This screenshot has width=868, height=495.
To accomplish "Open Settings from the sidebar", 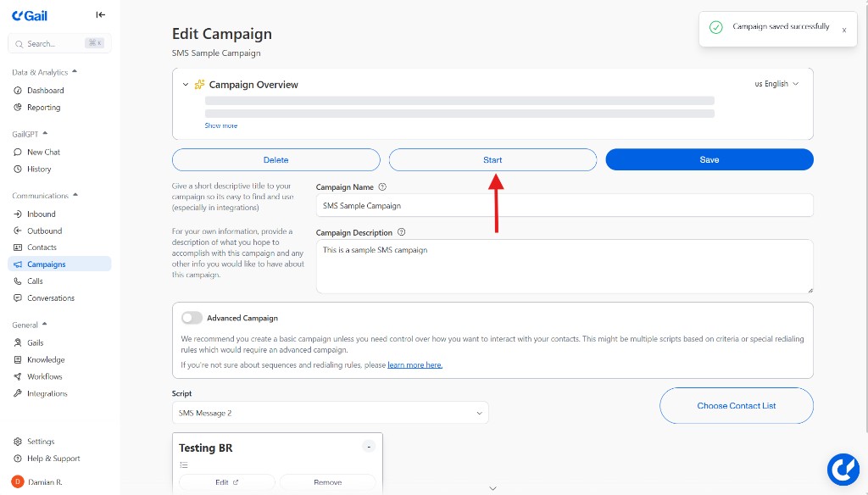I will 39,441.
